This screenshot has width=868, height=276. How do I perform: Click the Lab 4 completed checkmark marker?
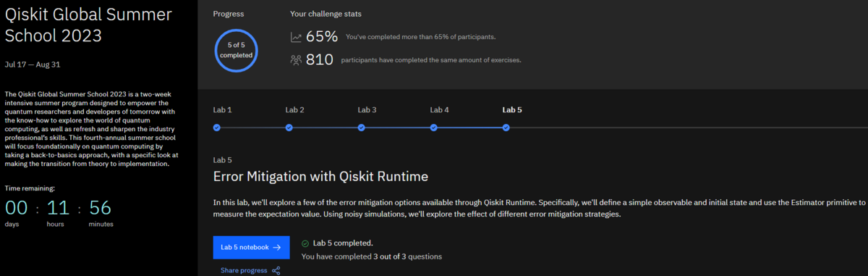pos(433,127)
